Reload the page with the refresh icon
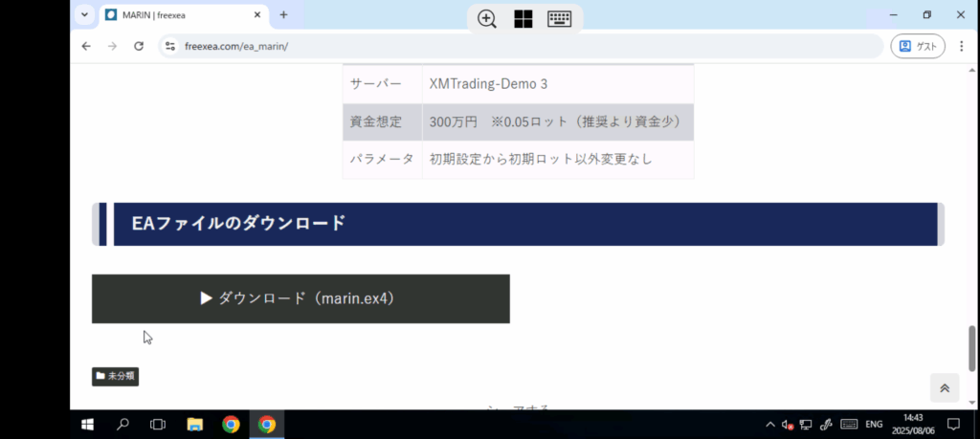Image resolution: width=980 pixels, height=439 pixels. pyautogui.click(x=139, y=46)
